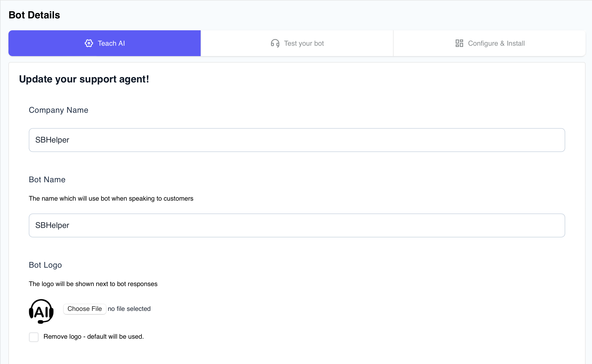Click the grid icon beside Configure & Install
This screenshot has height=364, width=592.
[459, 43]
